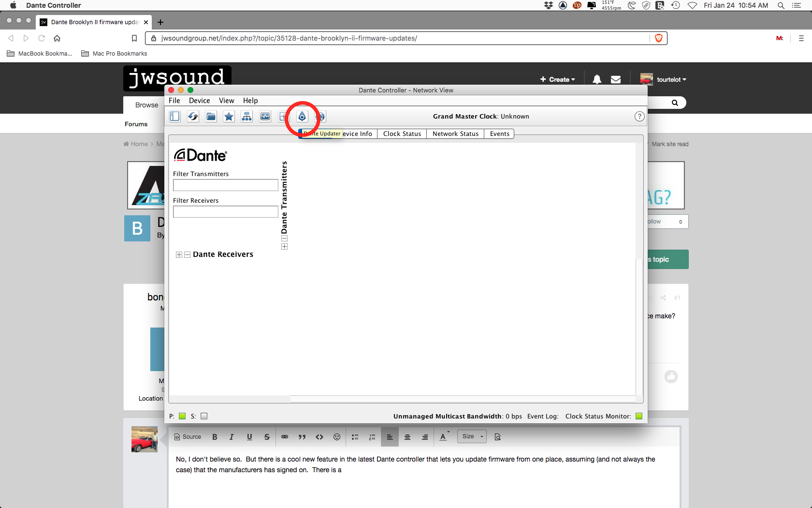This screenshot has width=812, height=508.
Task: Open the View menu in Dante Controller
Action: tap(226, 101)
